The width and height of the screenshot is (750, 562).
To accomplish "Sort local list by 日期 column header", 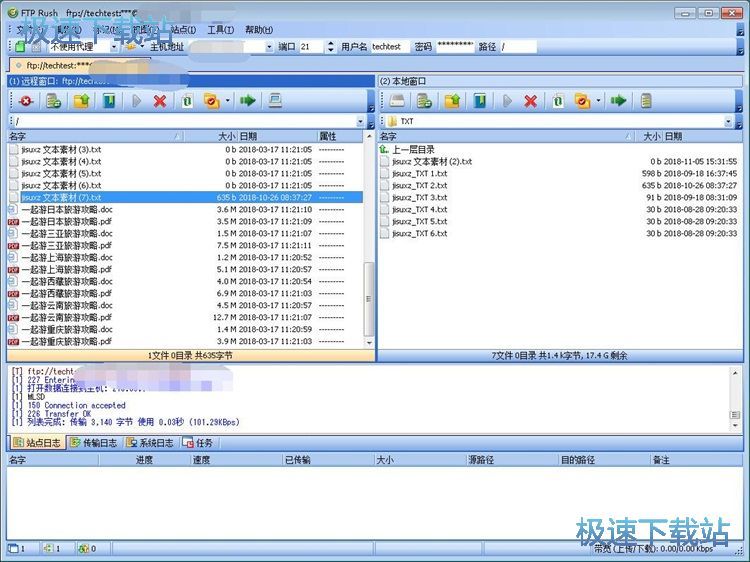I will pos(702,136).
